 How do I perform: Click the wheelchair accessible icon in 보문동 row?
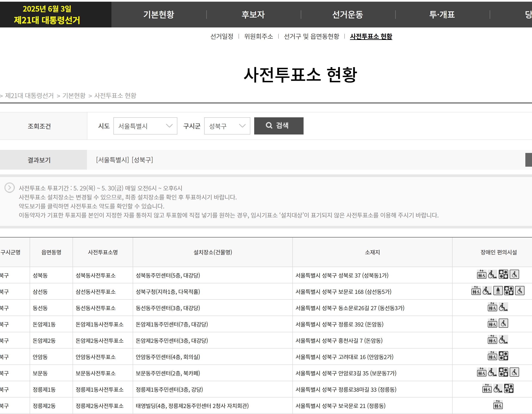pyautogui.click(x=514, y=372)
